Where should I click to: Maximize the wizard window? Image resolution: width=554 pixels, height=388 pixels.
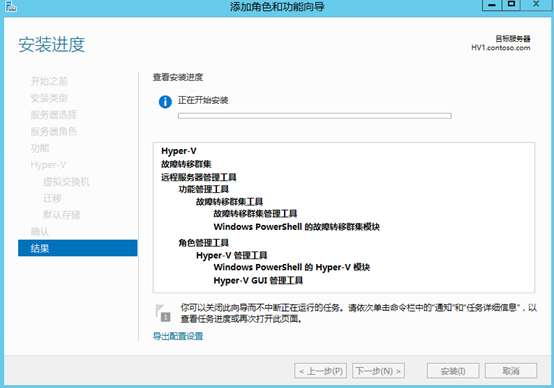click(x=511, y=5)
